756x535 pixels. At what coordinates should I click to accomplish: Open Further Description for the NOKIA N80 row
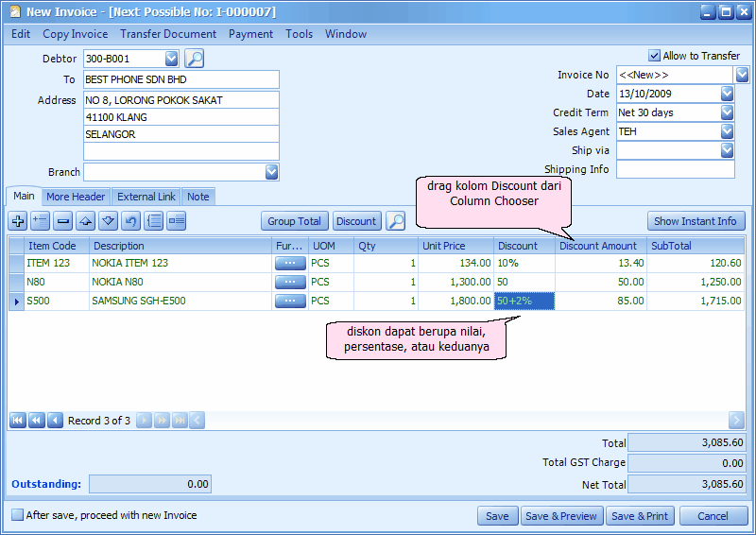pyautogui.click(x=290, y=282)
